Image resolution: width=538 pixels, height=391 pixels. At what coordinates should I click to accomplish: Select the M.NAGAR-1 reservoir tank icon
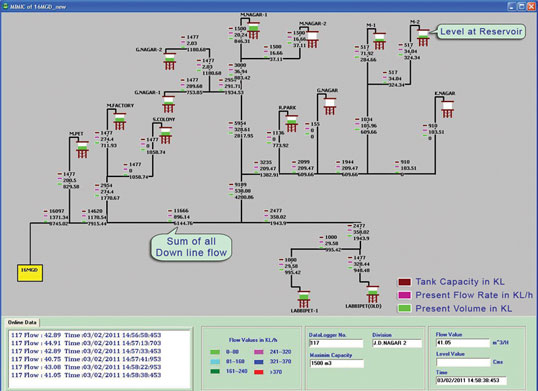[254, 31]
